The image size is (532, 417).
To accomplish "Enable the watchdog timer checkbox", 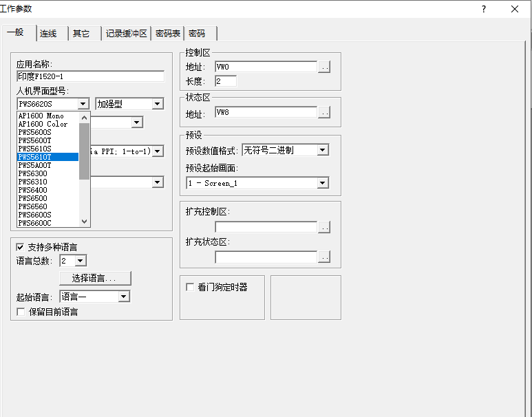I will point(190,287).
